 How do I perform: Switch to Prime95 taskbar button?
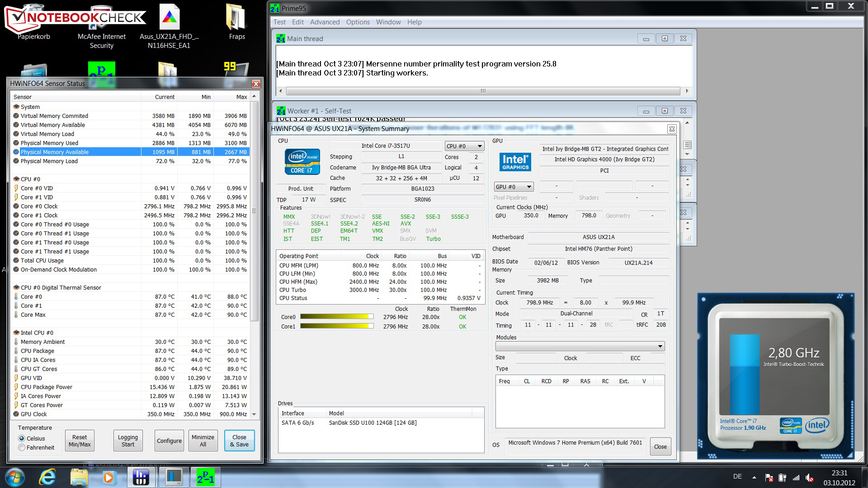pos(206,477)
